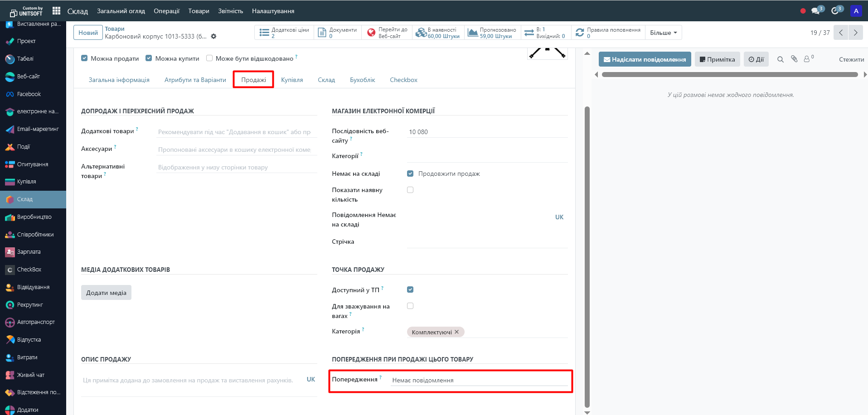The height and width of the screenshot is (415, 868).
Task: Toggle 'Показати наявну кількість' checkbox
Action: (x=410, y=190)
